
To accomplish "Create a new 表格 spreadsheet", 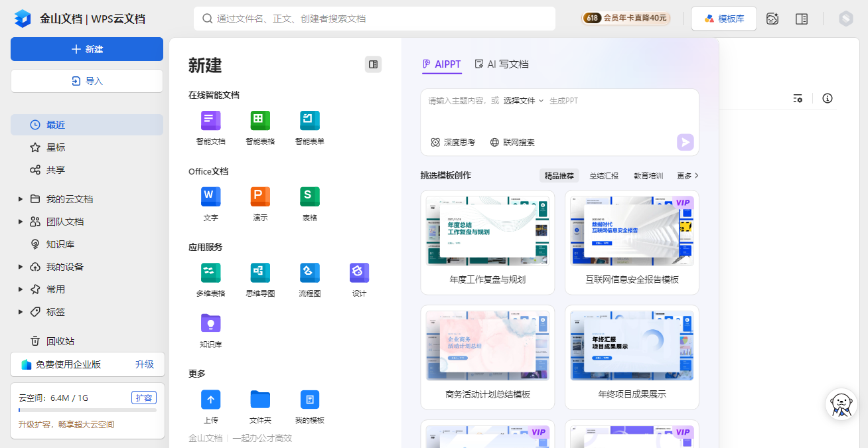I will tap(309, 204).
